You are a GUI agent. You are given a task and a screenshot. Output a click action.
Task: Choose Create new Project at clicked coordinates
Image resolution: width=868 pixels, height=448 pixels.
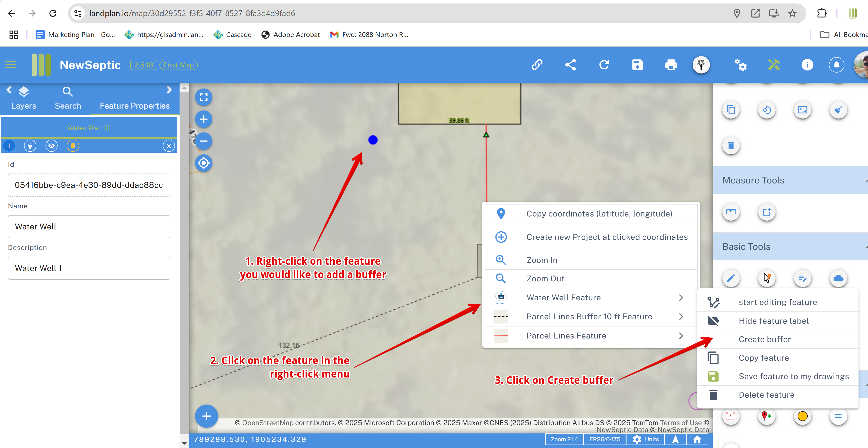click(x=591, y=237)
